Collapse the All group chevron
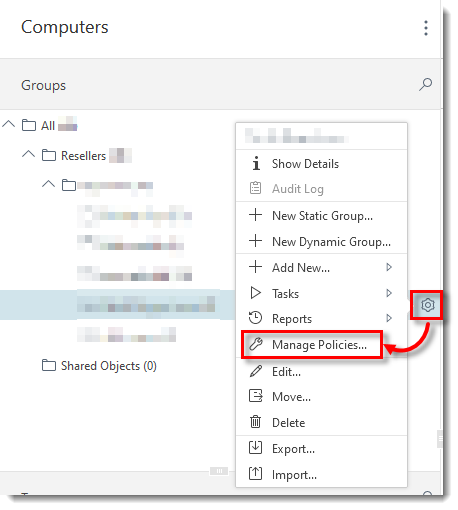 9,124
